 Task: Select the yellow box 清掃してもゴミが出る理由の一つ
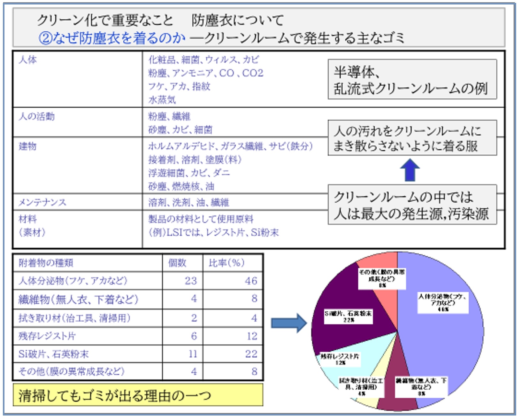(x=138, y=395)
